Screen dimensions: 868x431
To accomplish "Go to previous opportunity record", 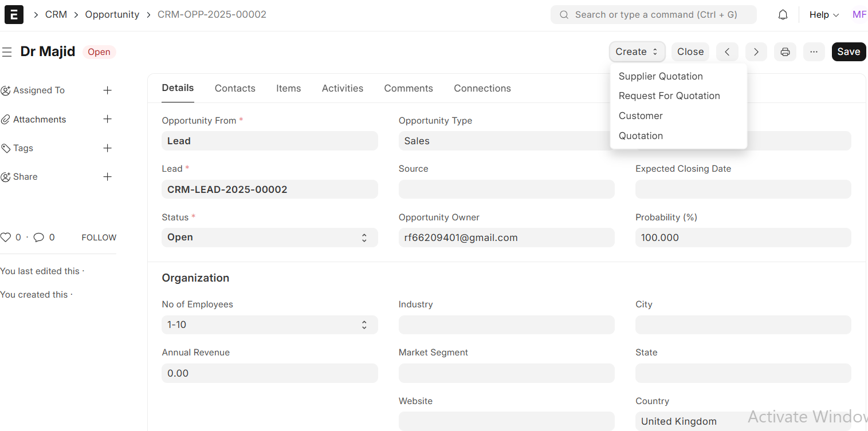I will 727,52.
